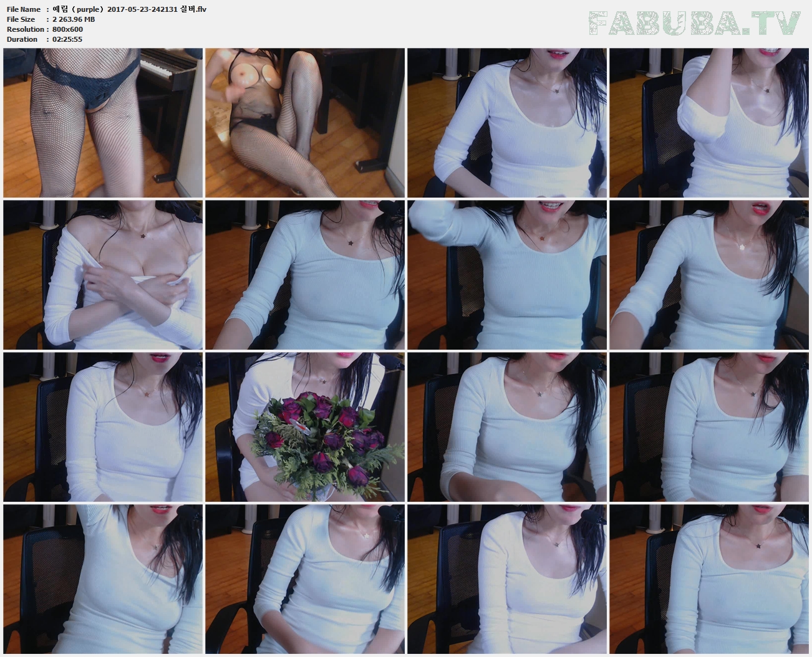Select the "02:25:55" duration value

coord(67,39)
